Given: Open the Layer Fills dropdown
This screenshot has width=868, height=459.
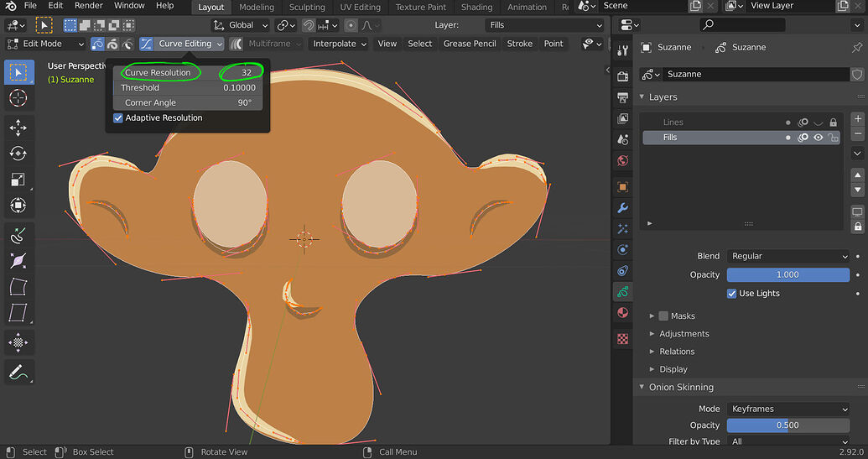Looking at the screenshot, I should pyautogui.click(x=545, y=25).
